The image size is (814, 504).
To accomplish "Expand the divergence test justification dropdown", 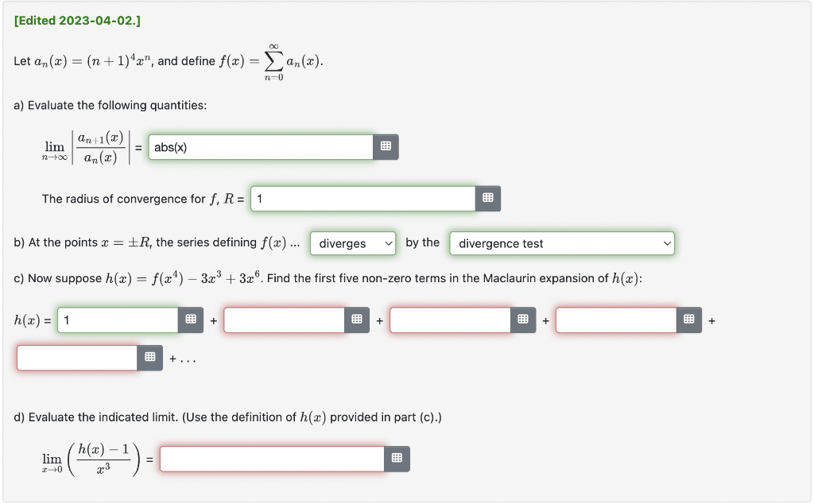I will click(562, 243).
